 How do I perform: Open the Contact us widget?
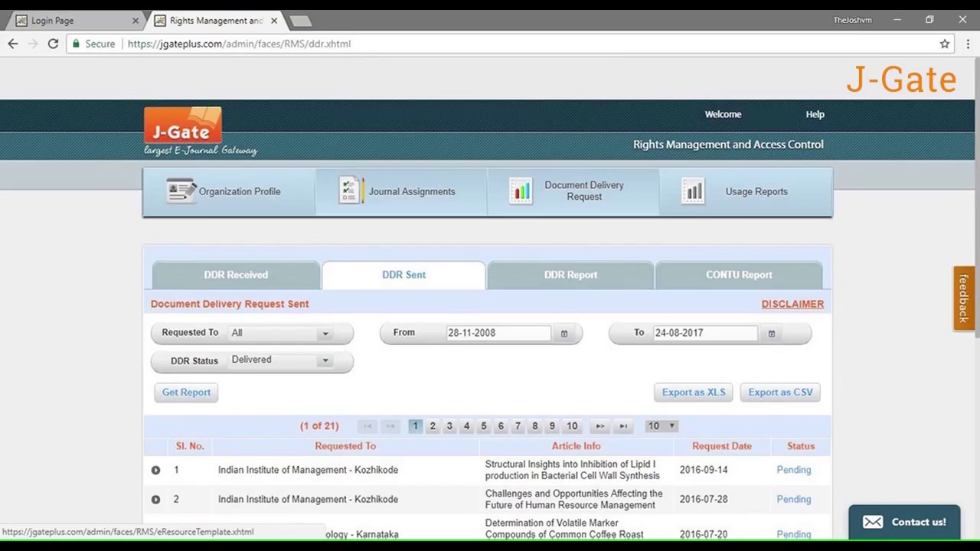point(904,522)
